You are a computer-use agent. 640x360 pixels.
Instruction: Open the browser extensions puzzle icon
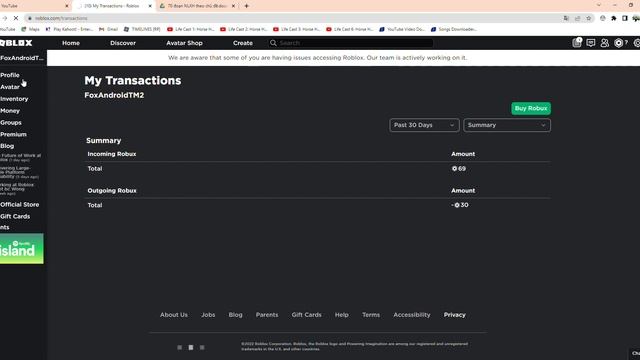(x=613, y=18)
